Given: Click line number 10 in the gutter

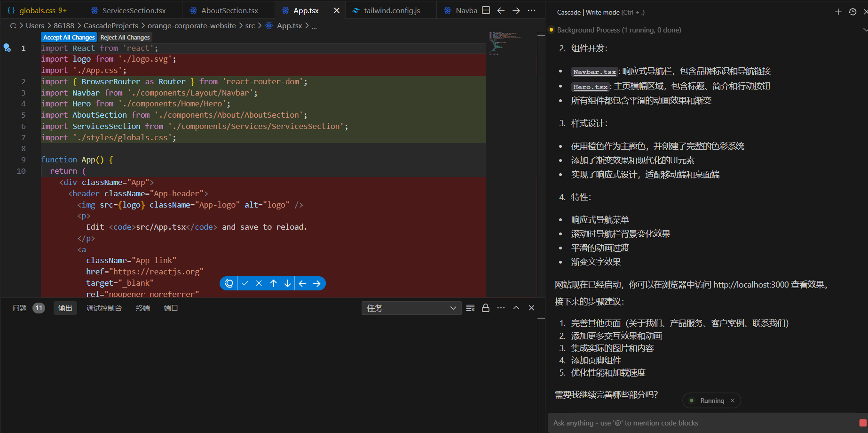Looking at the screenshot, I should click(x=21, y=171).
